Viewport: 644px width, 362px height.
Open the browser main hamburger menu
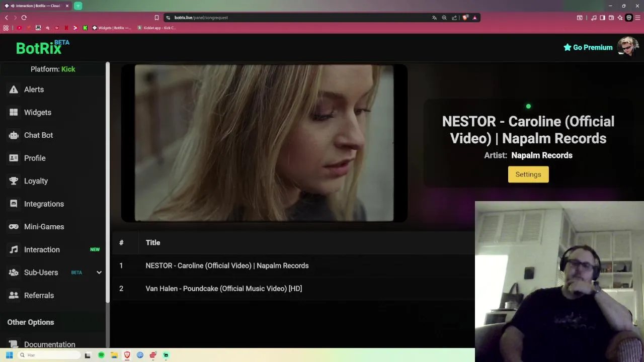tap(638, 18)
